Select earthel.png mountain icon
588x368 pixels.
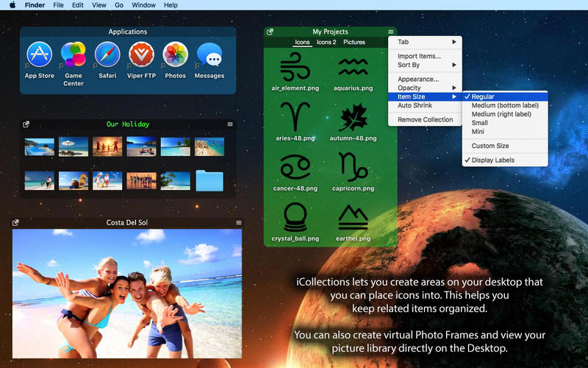pyautogui.click(x=353, y=217)
